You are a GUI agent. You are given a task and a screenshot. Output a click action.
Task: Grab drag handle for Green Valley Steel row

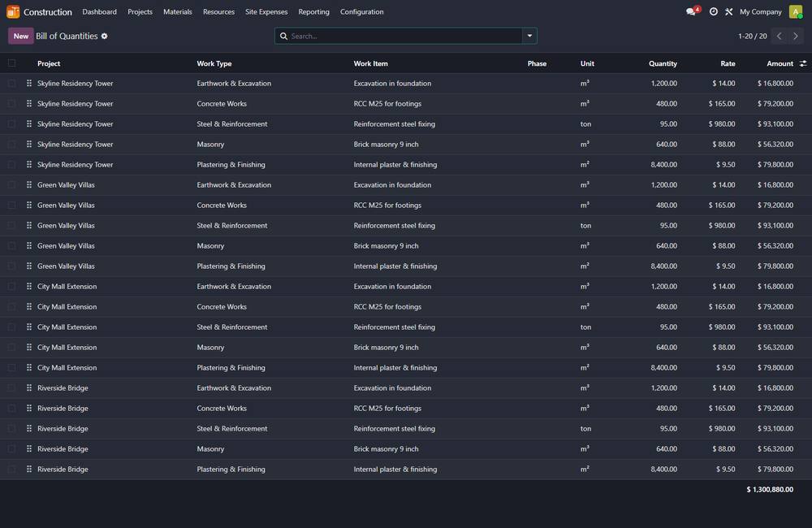[29, 225]
